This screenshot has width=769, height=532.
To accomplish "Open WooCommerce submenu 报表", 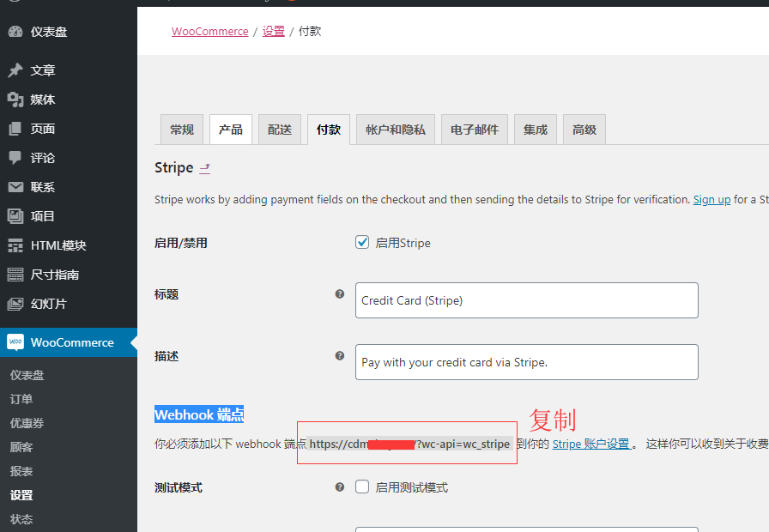I will click(21, 471).
